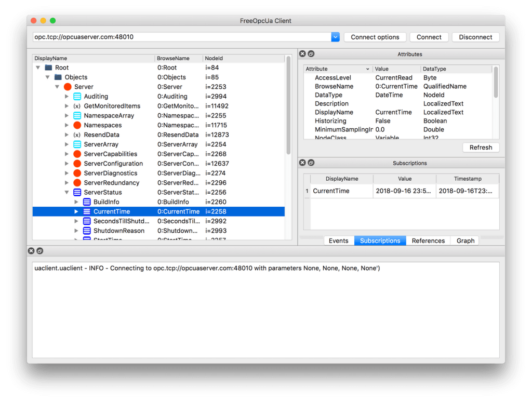Click the Disconnect button
The width and height of the screenshot is (532, 402).
(x=475, y=37)
